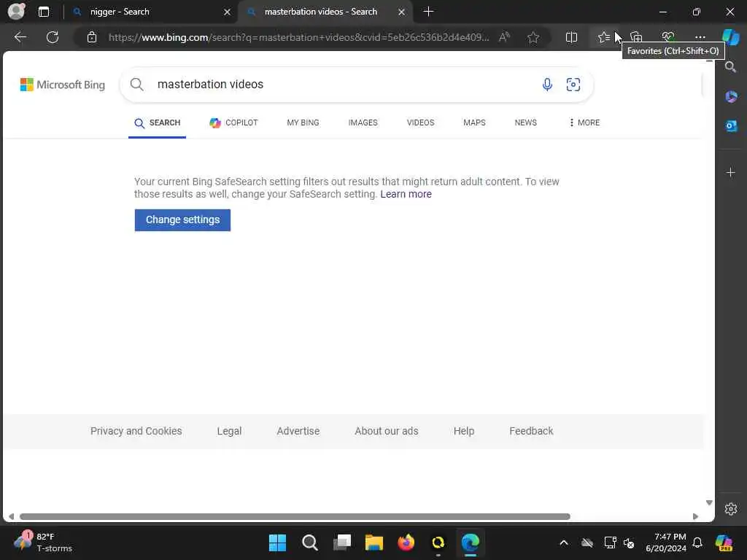Viewport: 747px width, 560px height.
Task: Open Task View on the taskbar
Action: coord(342,542)
